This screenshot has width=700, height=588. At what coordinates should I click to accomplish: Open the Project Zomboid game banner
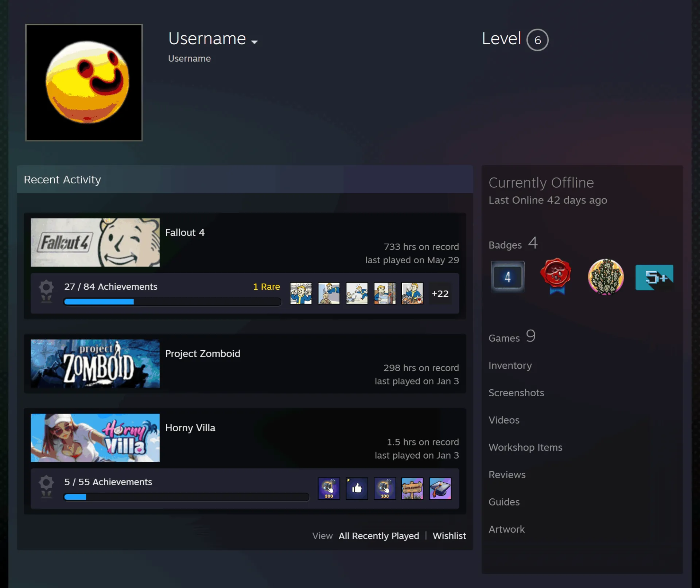[x=95, y=363]
